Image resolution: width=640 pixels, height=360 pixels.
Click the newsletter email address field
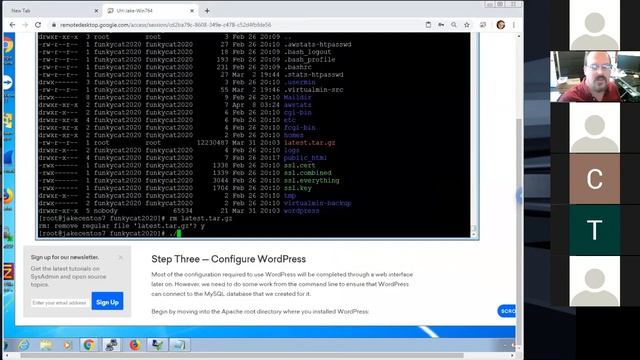click(60, 302)
